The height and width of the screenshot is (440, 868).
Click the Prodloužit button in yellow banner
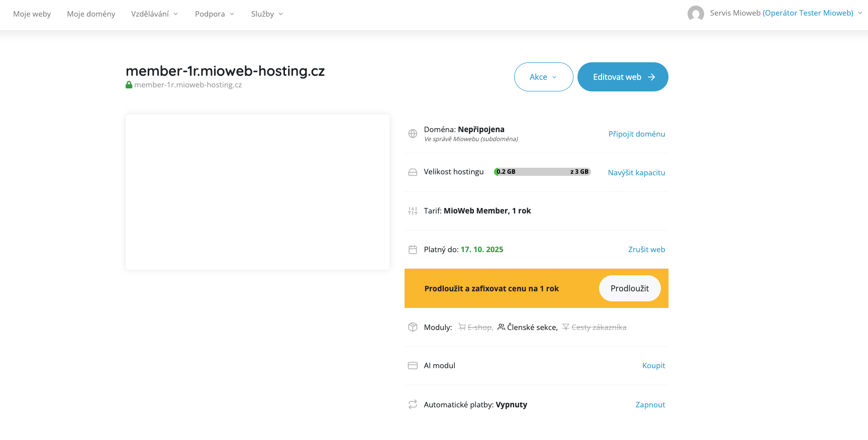629,288
